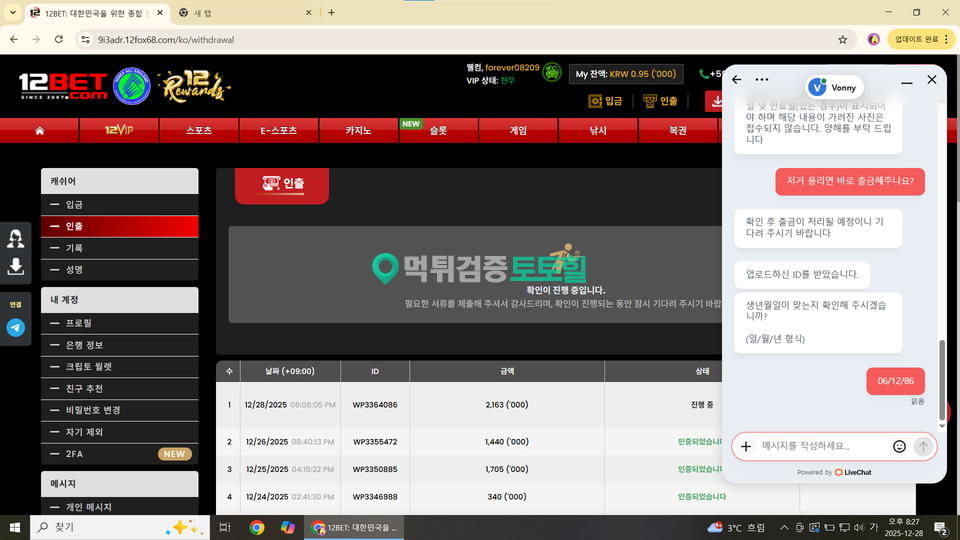Click the home icon in the navigation bar

coord(39,131)
